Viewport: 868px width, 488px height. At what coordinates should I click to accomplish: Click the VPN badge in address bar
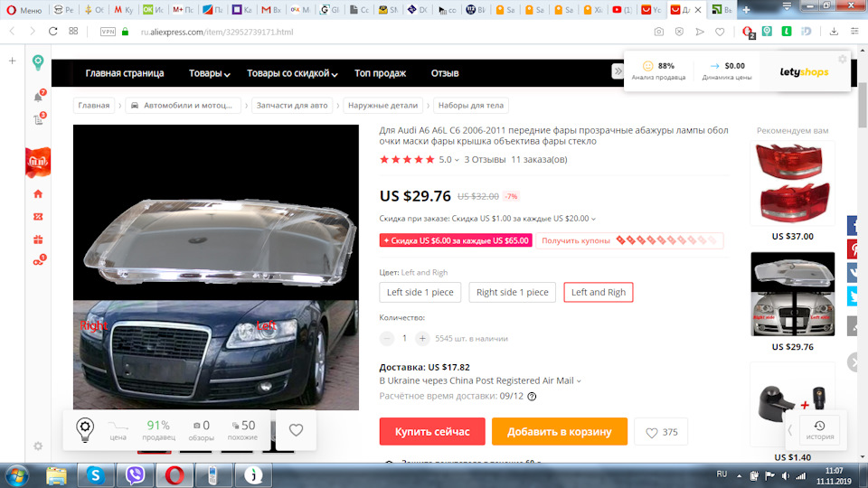click(108, 32)
